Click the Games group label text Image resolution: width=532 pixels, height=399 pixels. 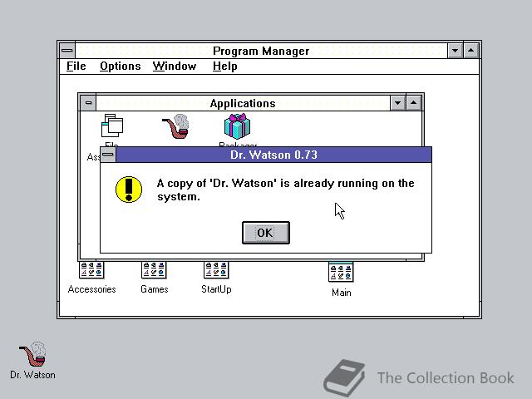[155, 289]
